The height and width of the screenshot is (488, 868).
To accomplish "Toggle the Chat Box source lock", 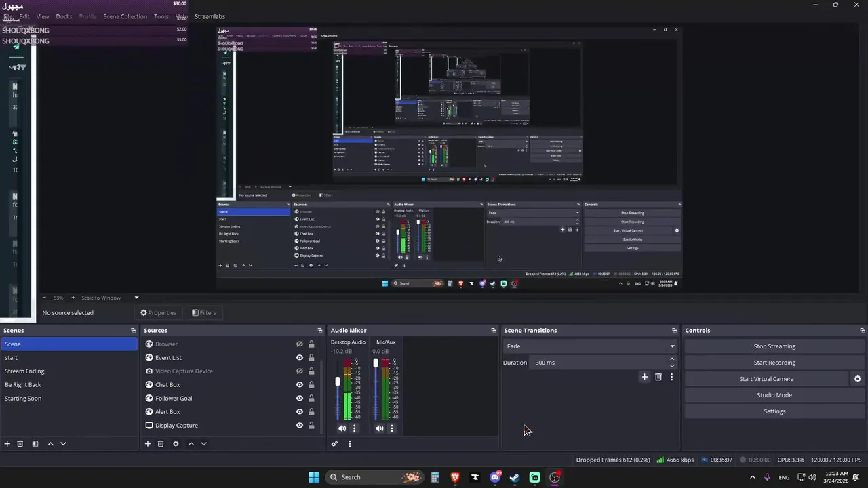I will click(311, 385).
